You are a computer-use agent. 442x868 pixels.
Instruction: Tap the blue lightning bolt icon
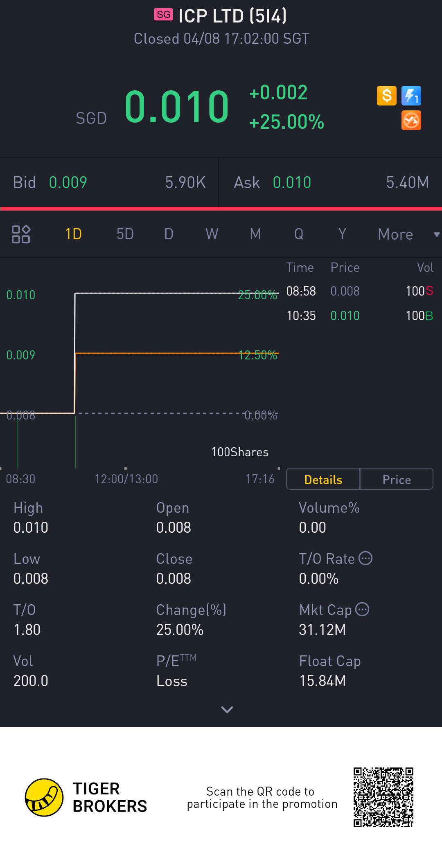pyautogui.click(x=411, y=96)
